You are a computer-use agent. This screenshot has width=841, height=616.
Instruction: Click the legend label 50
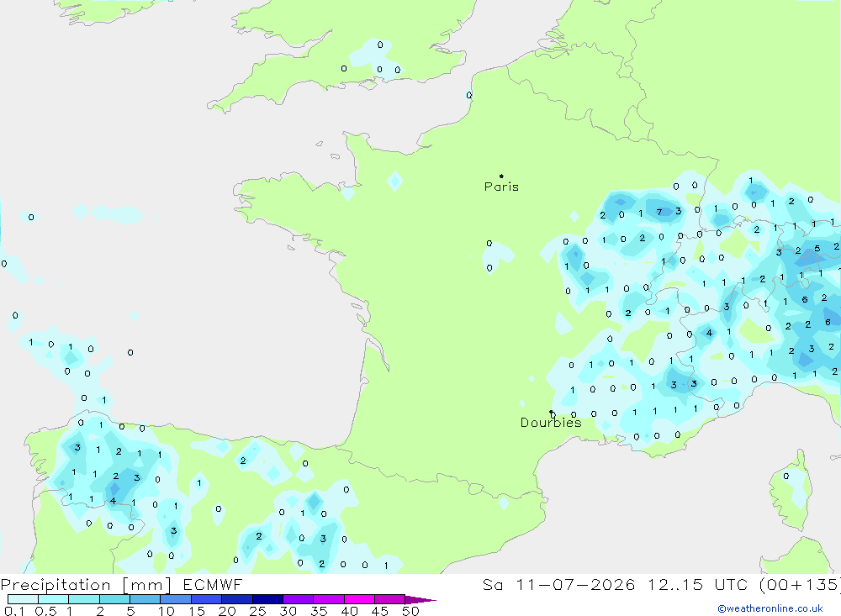coord(410,611)
